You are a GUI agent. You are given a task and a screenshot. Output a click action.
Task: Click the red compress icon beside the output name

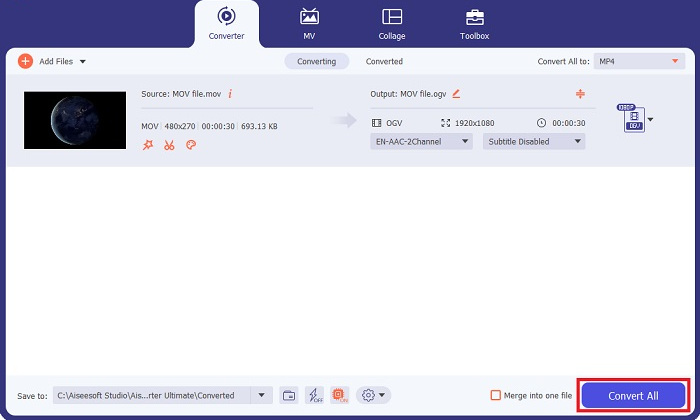pyautogui.click(x=579, y=94)
